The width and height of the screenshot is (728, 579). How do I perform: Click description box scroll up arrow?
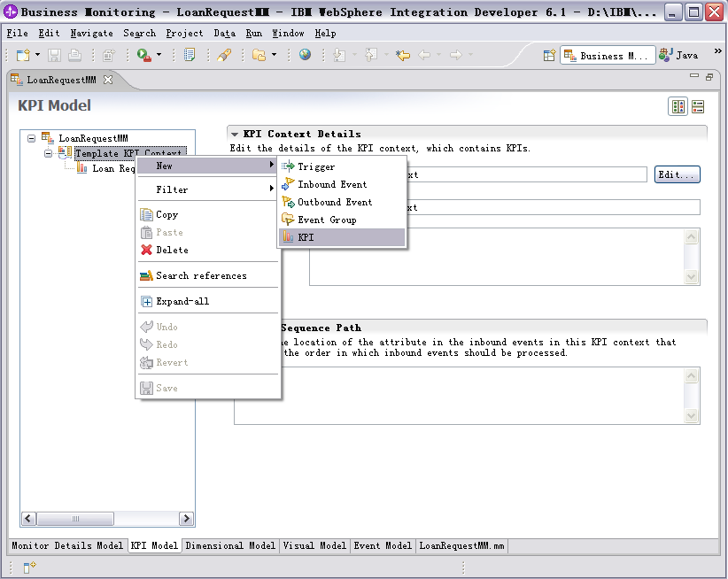[x=692, y=237]
